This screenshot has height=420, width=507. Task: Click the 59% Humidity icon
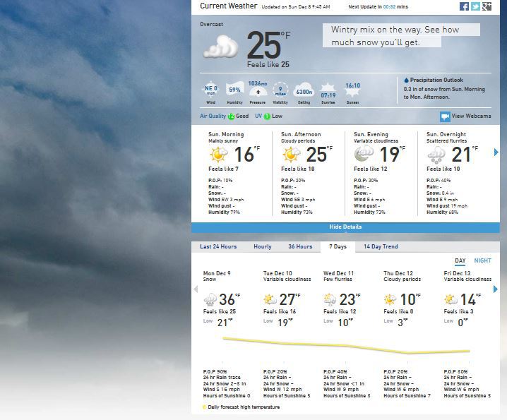pos(234,90)
